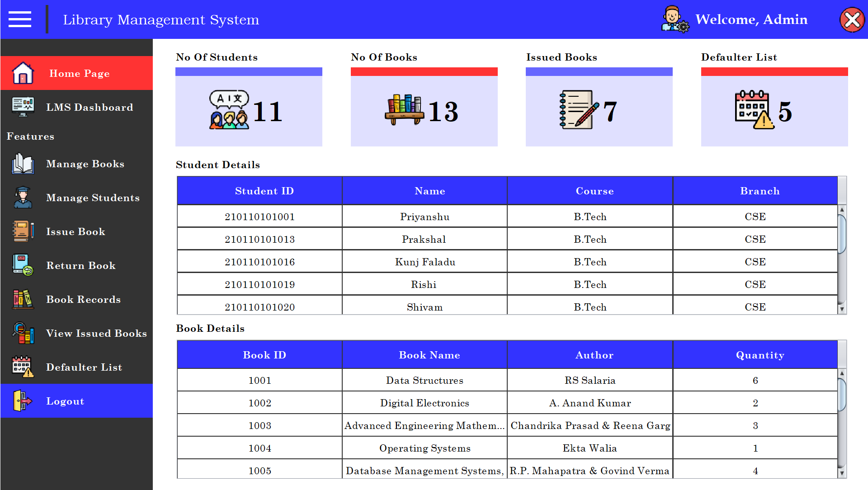This screenshot has width=868, height=490.
Task: Click the Logout door icon
Action: click(23, 401)
